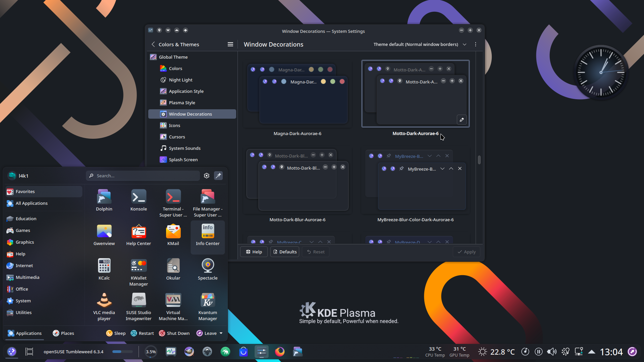Show hidden system tray icons arrow
The height and width of the screenshot is (362, 644).
[592, 352]
